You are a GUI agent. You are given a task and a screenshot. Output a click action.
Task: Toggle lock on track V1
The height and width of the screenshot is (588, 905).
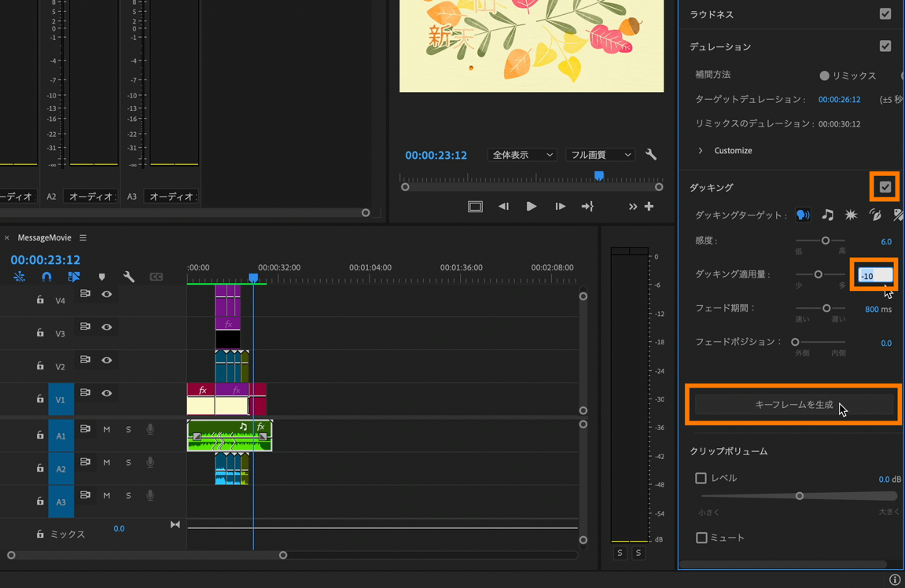click(x=40, y=399)
